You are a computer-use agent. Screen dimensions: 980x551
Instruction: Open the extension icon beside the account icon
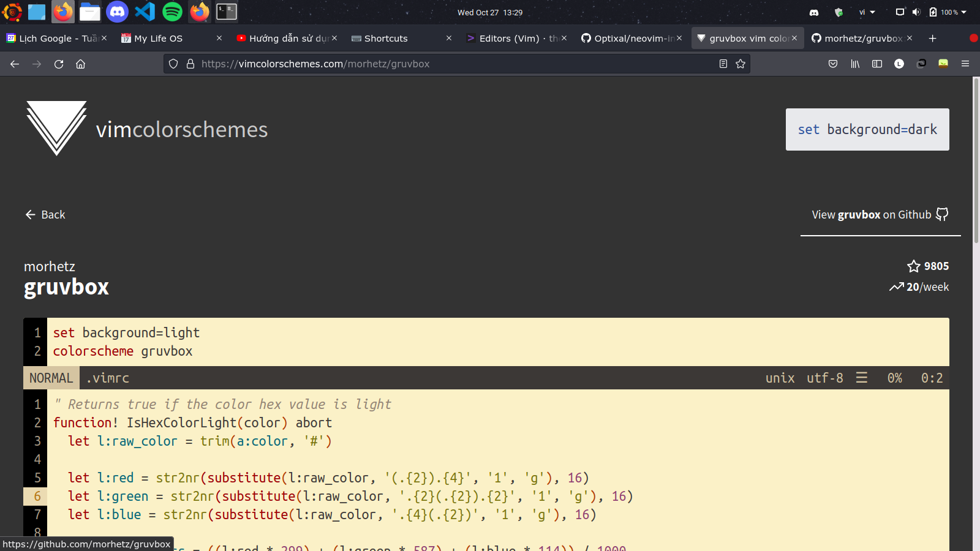[x=921, y=64]
